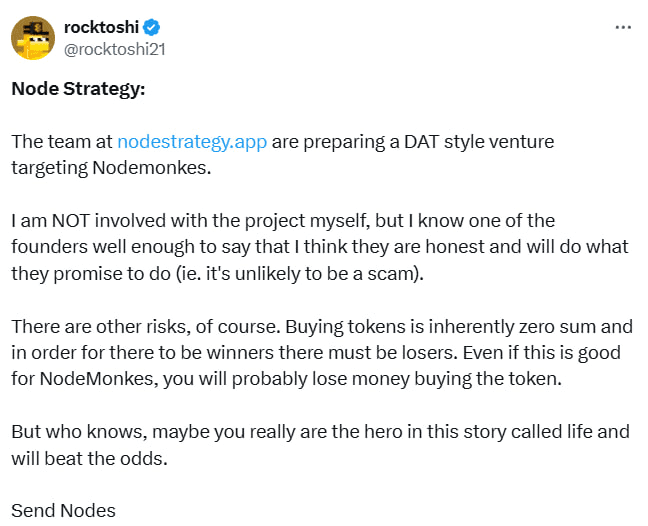Click the 'Send Nodes' closing line

63,511
